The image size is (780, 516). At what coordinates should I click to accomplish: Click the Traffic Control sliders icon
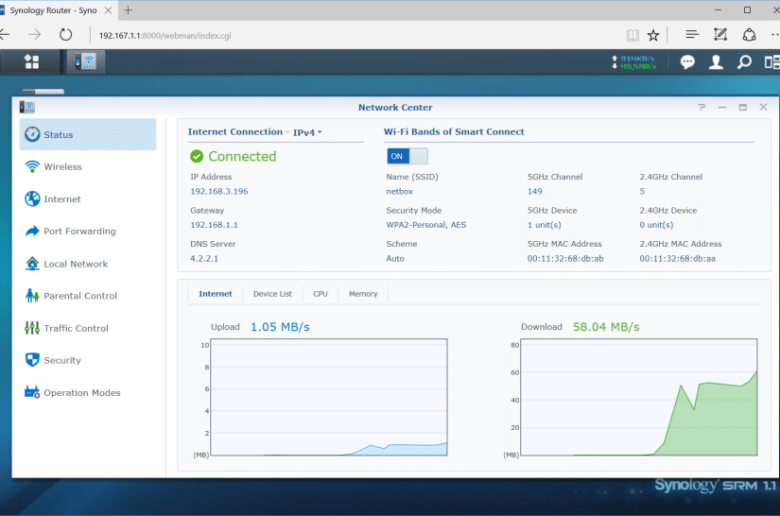[32, 328]
